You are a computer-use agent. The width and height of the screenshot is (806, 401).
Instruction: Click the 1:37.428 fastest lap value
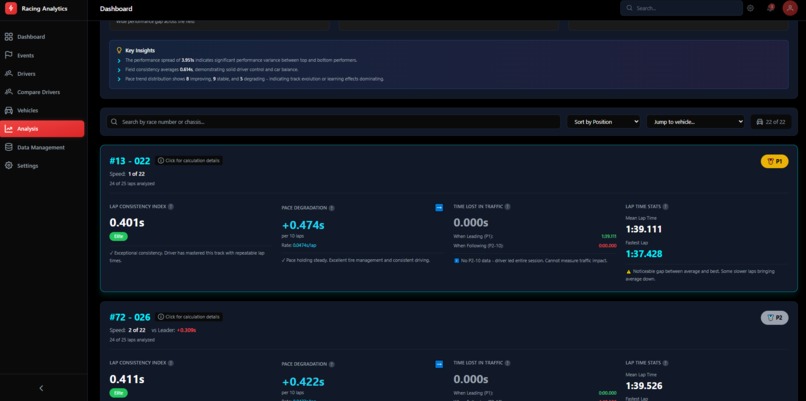(x=644, y=254)
